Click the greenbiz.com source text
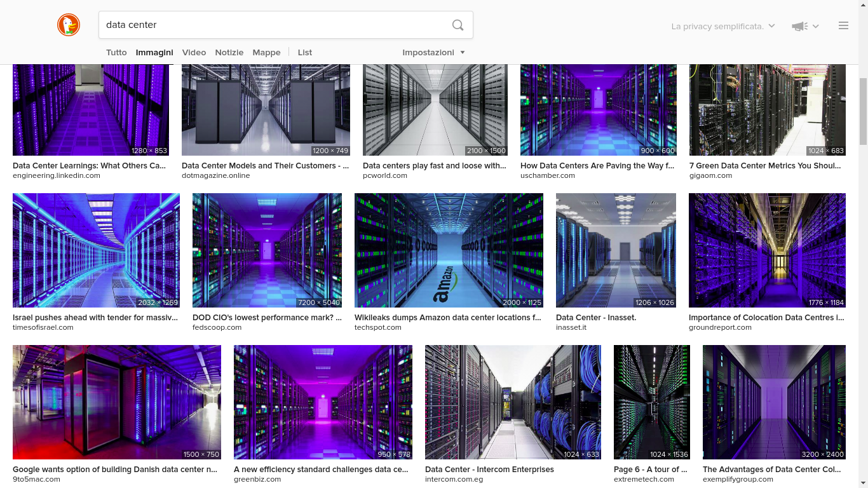 click(x=257, y=479)
